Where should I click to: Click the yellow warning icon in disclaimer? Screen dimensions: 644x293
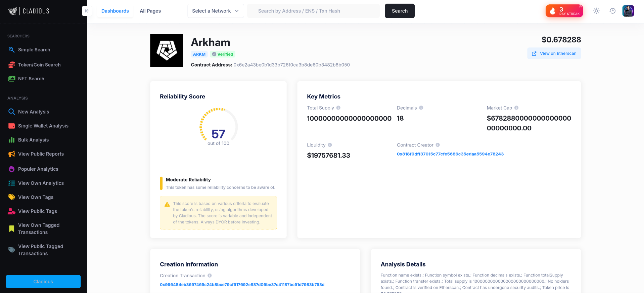click(167, 204)
